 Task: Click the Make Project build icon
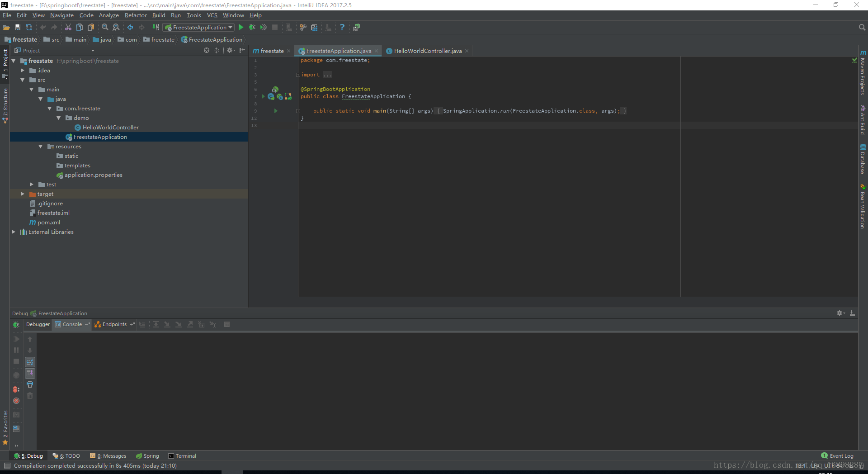pos(156,28)
